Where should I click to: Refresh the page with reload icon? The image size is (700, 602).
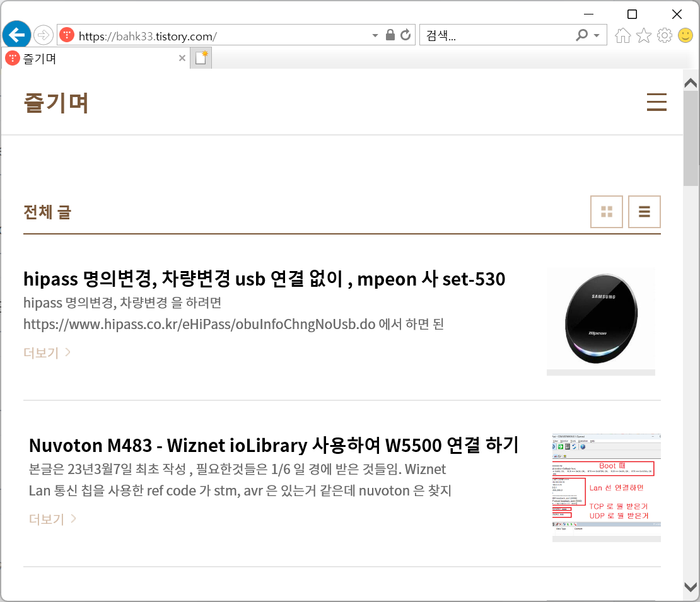pyautogui.click(x=405, y=35)
